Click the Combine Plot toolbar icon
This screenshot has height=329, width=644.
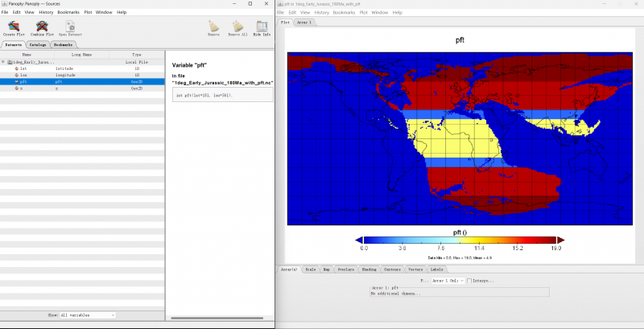[x=42, y=27]
